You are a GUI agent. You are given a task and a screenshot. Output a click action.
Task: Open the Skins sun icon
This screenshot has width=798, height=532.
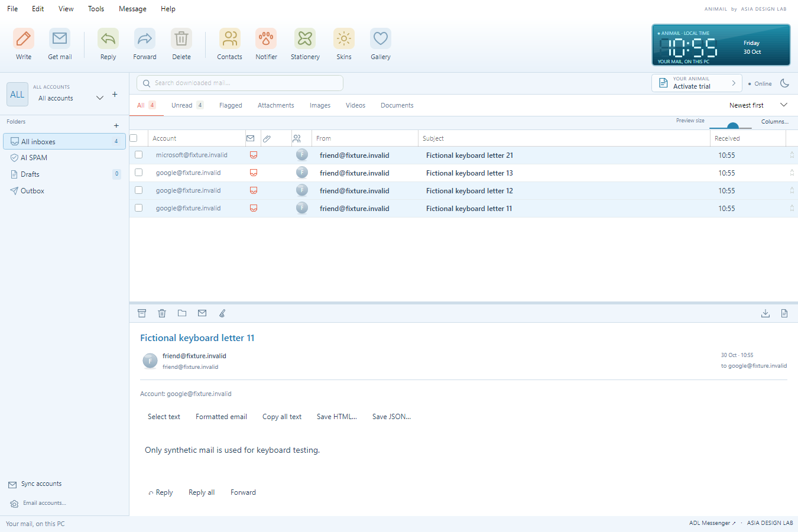(344, 39)
